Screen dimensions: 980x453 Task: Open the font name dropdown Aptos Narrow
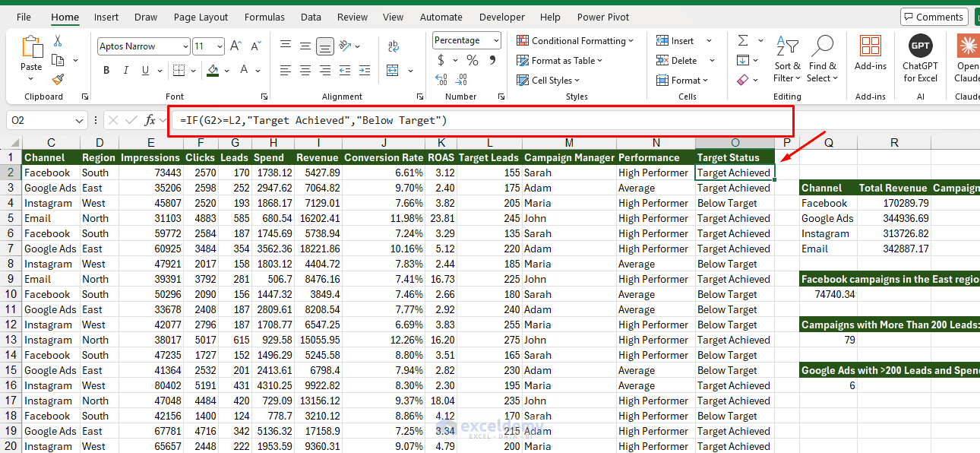coord(185,46)
